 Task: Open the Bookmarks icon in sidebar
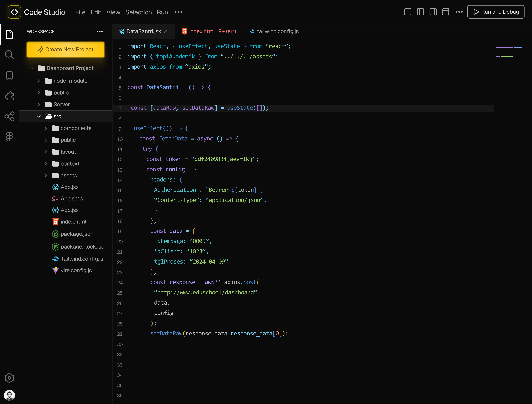tap(9, 75)
